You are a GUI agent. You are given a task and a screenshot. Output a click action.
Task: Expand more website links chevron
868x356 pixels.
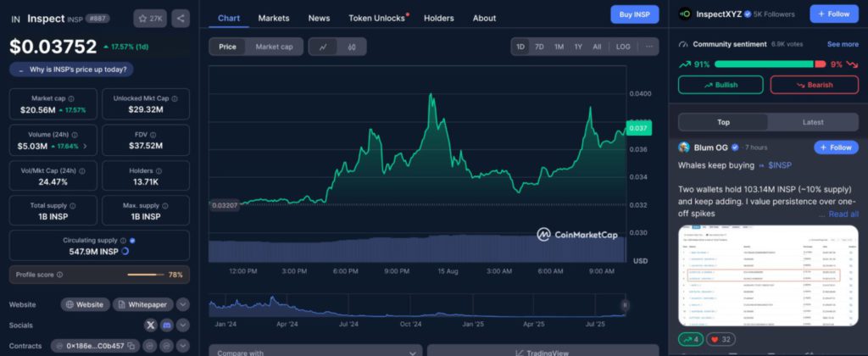click(183, 304)
